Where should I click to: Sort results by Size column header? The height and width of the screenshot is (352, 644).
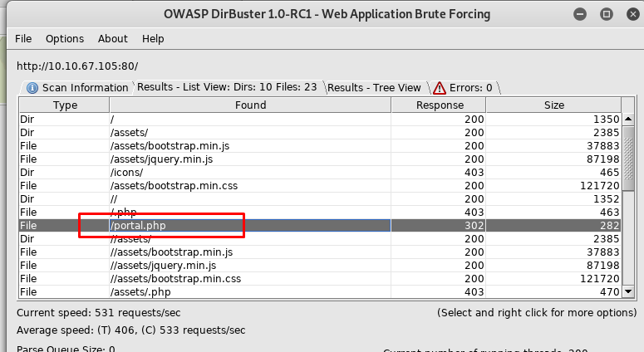coord(553,105)
